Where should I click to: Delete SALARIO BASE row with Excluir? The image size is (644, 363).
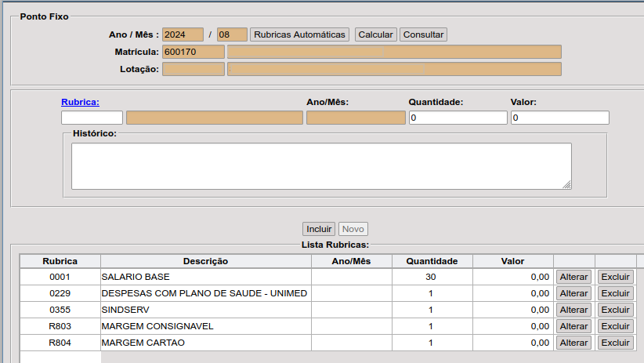(615, 277)
